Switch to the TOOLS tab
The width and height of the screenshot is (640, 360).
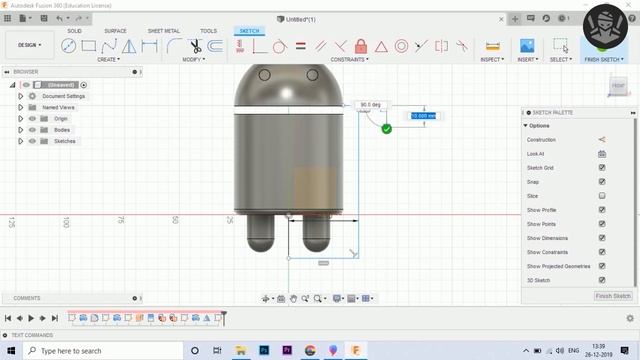[x=209, y=31]
